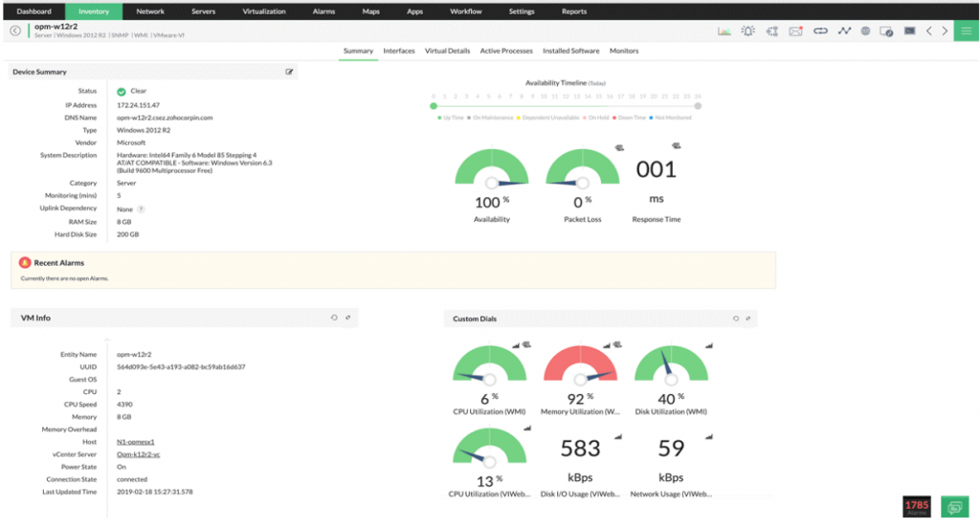Refresh the VM Info panel
The width and height of the screenshot is (980, 528).
coord(334,318)
